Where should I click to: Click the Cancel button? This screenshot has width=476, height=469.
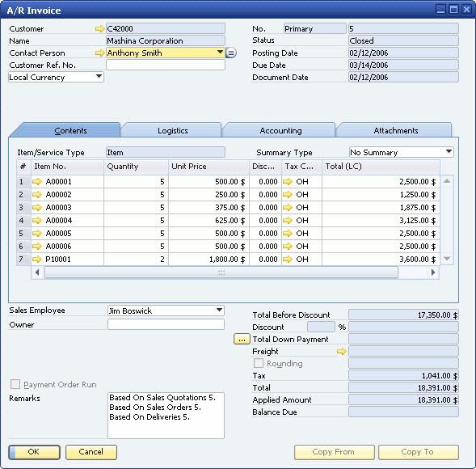(91, 452)
